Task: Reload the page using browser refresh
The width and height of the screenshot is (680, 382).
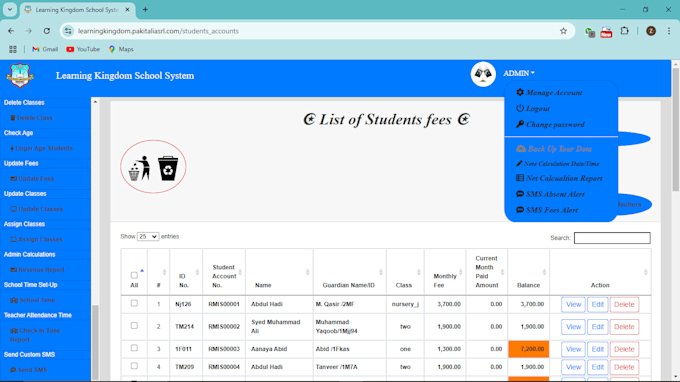Action: [x=47, y=31]
